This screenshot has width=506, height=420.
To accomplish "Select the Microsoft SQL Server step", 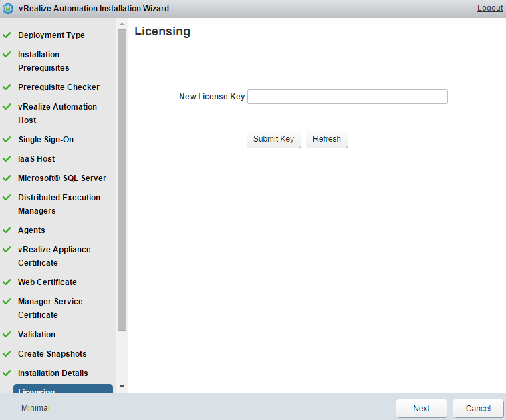I will point(61,178).
